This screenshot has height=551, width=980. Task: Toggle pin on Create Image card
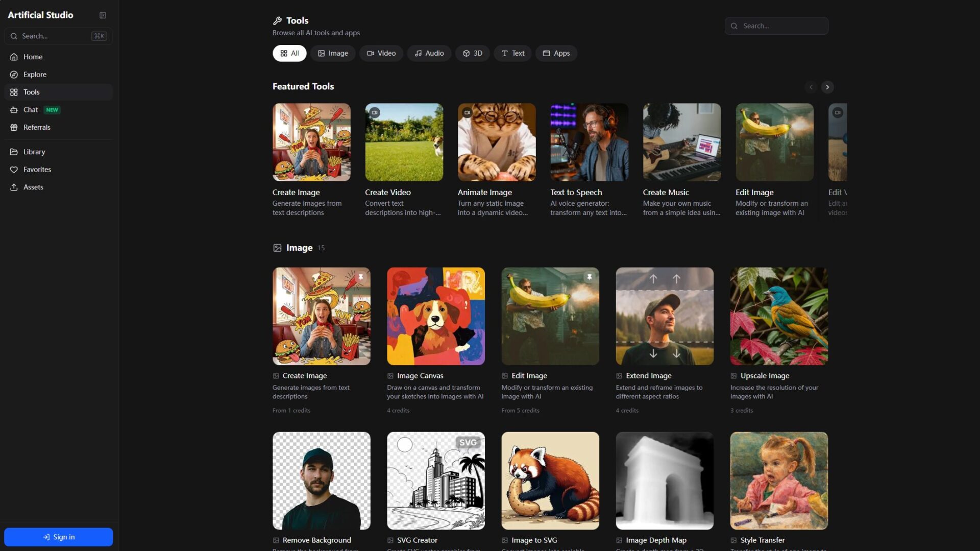(360, 277)
